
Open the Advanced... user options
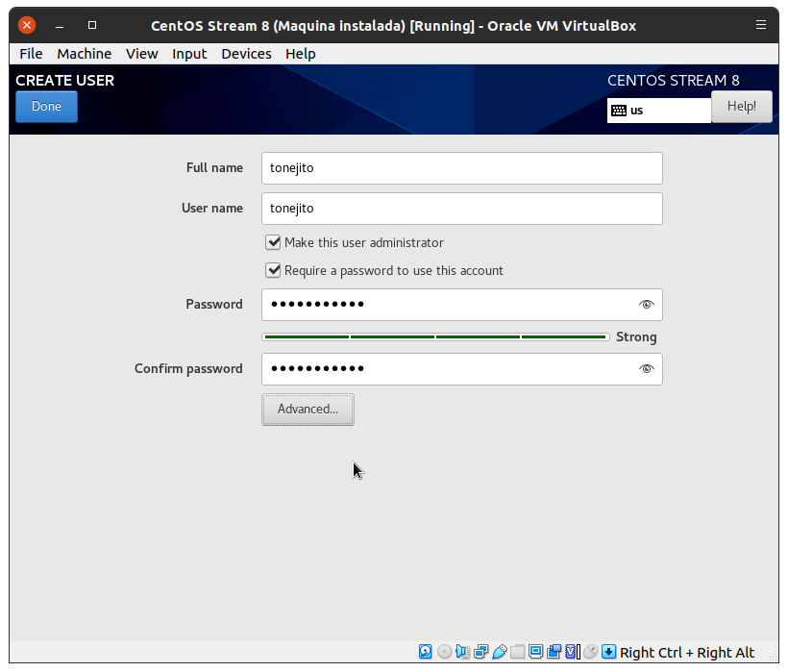click(x=308, y=410)
